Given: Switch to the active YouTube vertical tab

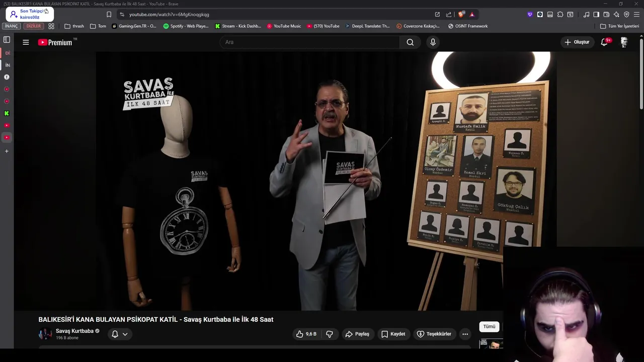Looking at the screenshot, I should coord(7,138).
